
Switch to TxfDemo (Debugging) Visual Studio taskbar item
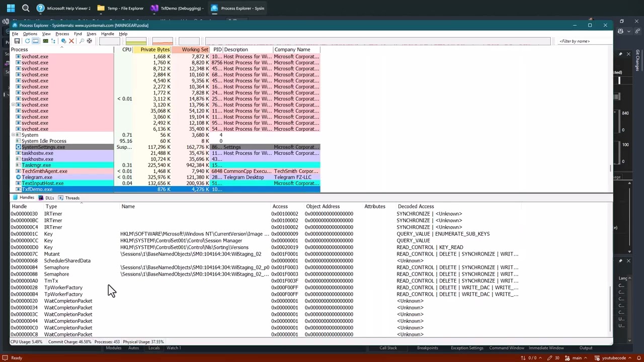click(x=177, y=8)
